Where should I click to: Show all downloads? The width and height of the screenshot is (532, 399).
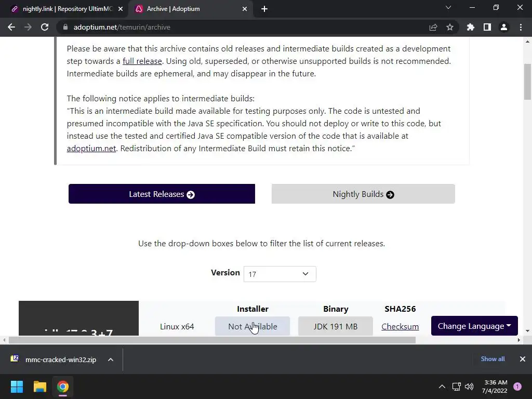pyautogui.click(x=493, y=359)
